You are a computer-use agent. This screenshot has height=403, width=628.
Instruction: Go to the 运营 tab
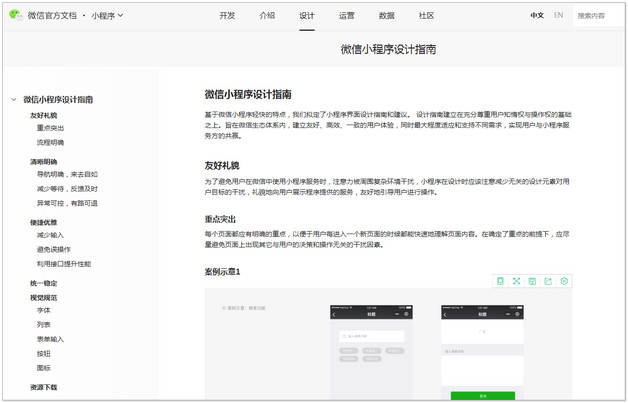coord(347,16)
